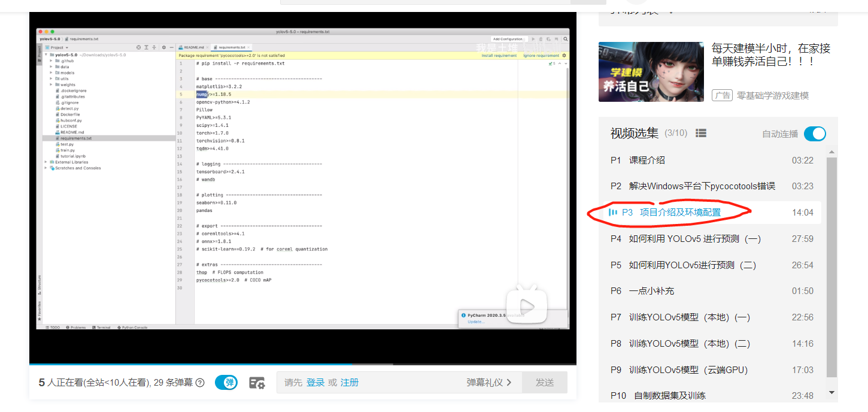In video PyCharm, expand .github folder

(51, 61)
